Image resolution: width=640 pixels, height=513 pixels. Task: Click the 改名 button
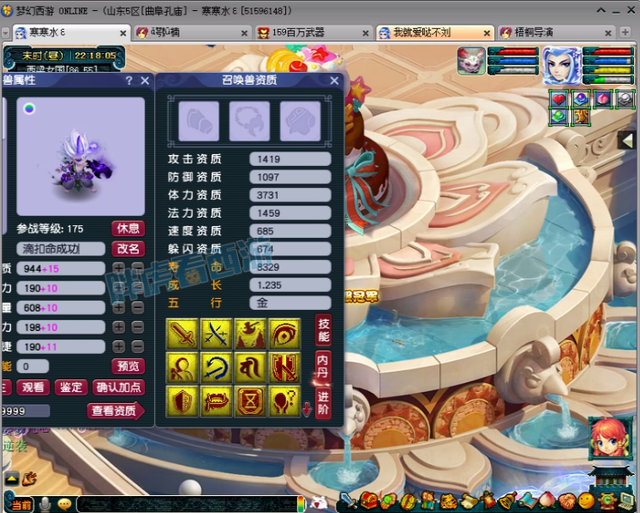point(128,249)
